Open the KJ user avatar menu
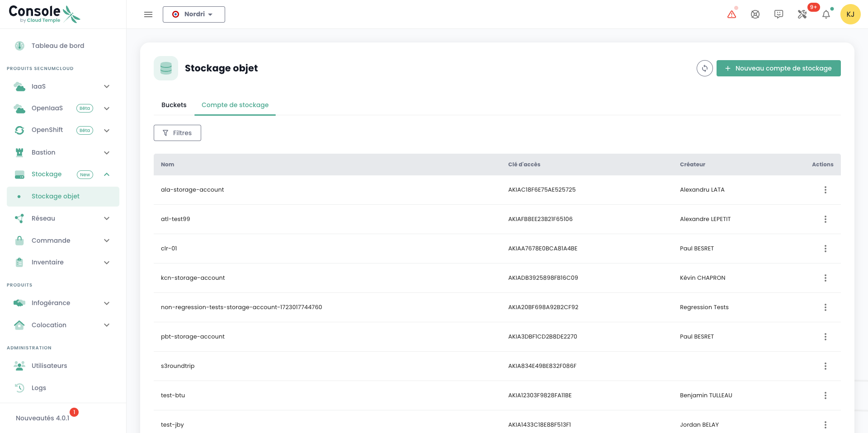868x433 pixels. click(x=850, y=14)
